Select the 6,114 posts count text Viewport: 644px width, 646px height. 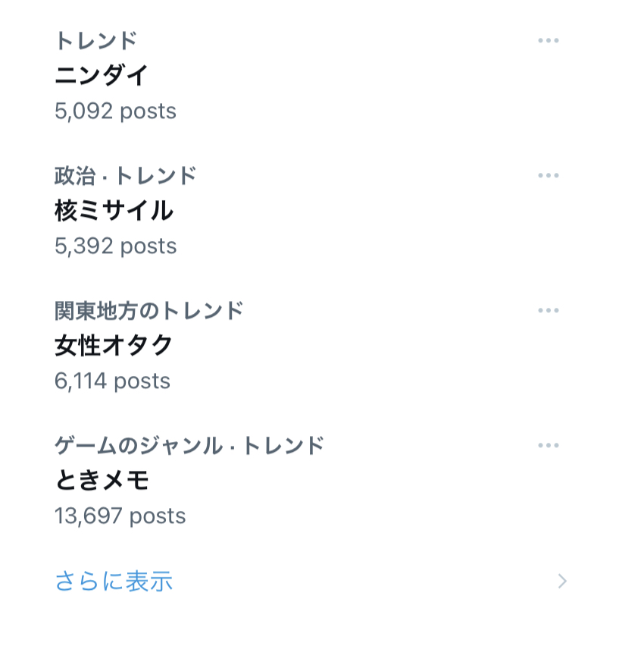point(112,381)
